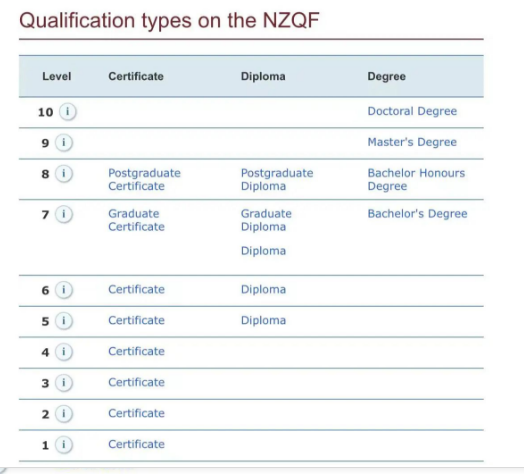Open the level 6 info icon
The image size is (524, 474).
pos(64,289)
